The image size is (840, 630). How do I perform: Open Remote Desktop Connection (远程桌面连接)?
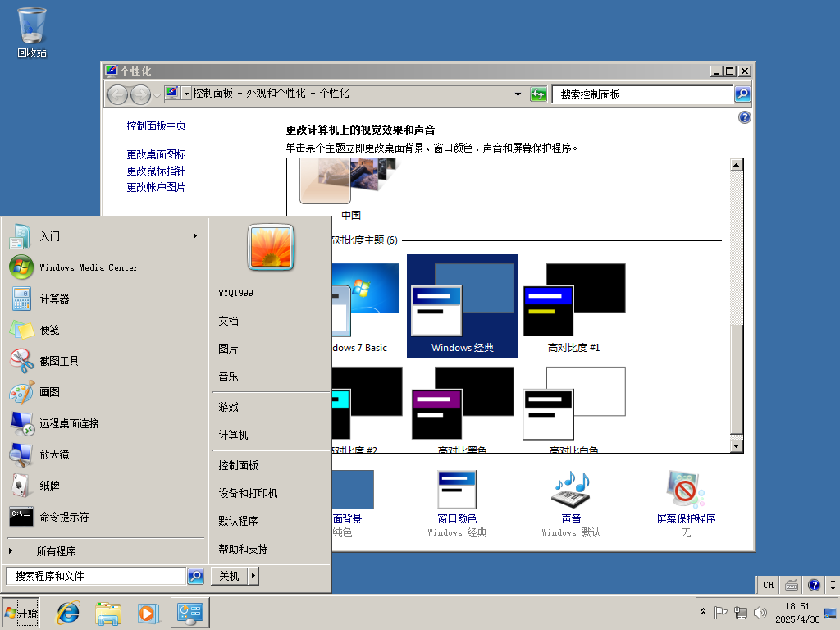pyautogui.click(x=104, y=423)
